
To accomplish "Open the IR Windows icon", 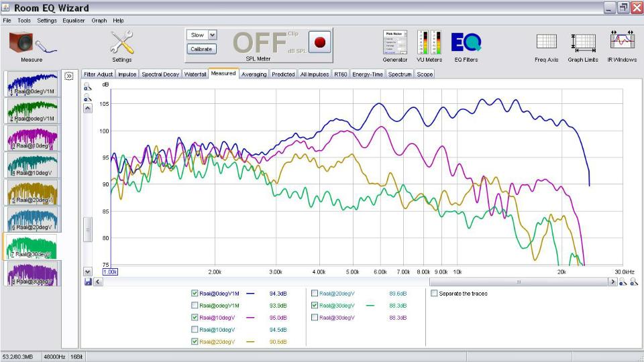I will [622, 42].
